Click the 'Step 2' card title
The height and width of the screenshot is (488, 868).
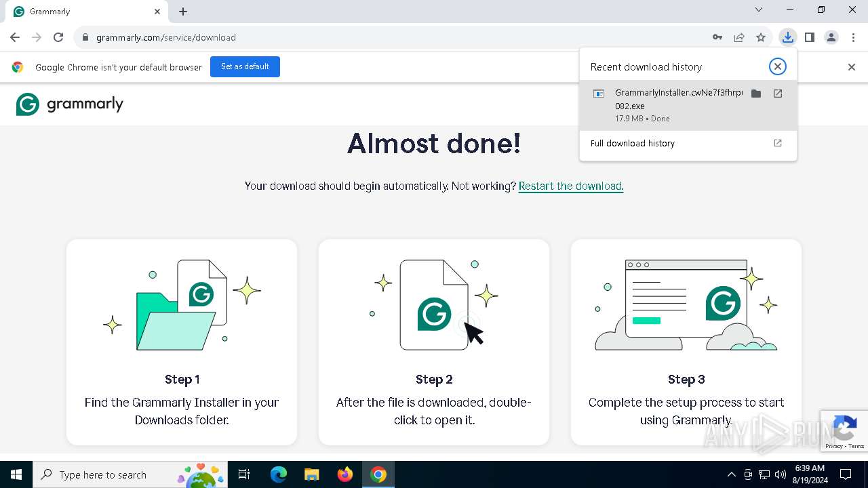click(x=434, y=380)
